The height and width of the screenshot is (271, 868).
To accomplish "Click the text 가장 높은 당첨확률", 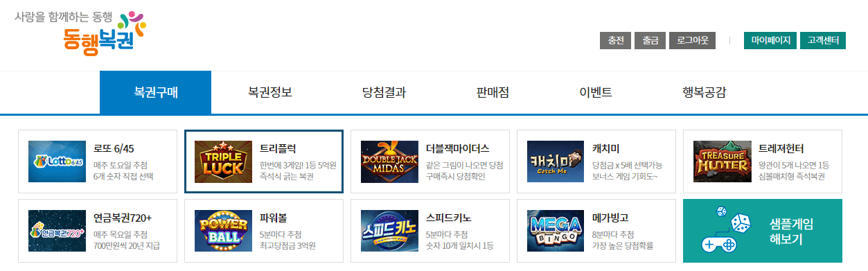I will (623, 245).
